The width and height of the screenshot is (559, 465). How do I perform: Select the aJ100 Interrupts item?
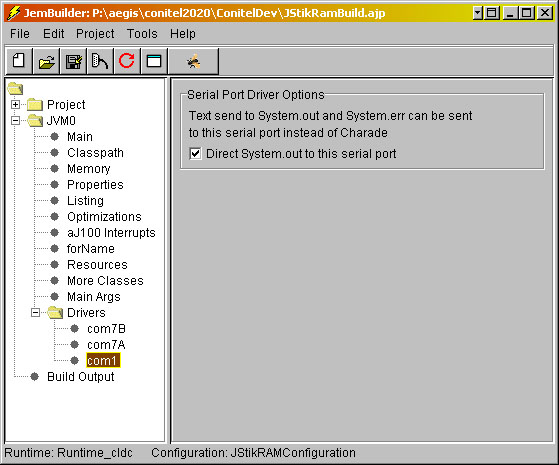(111, 233)
